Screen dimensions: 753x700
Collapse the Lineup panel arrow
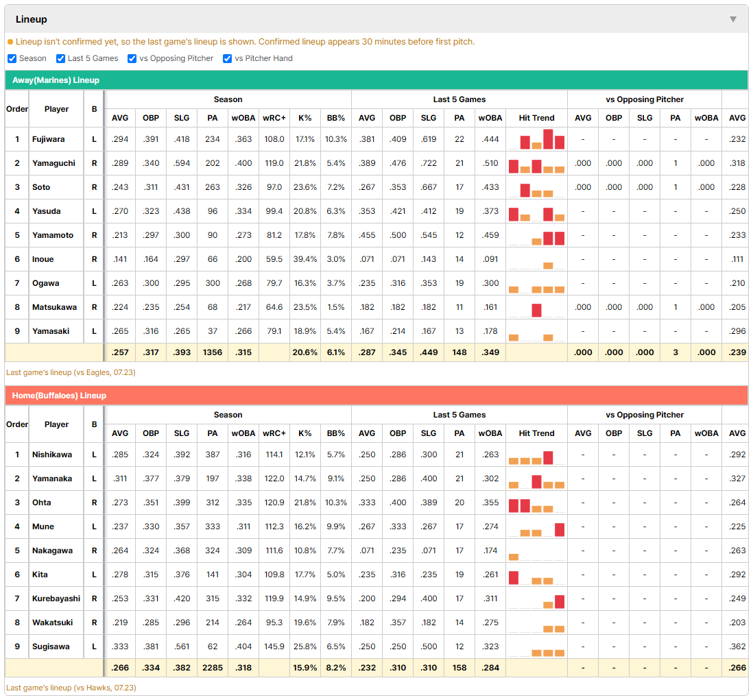pyautogui.click(x=733, y=19)
